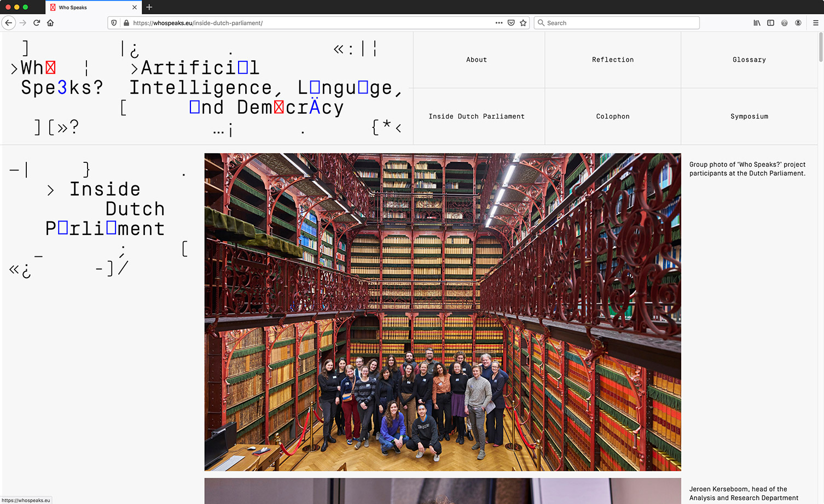The image size is (824, 504).
Task: Bookmark this page with the star icon
Action: 523,23
